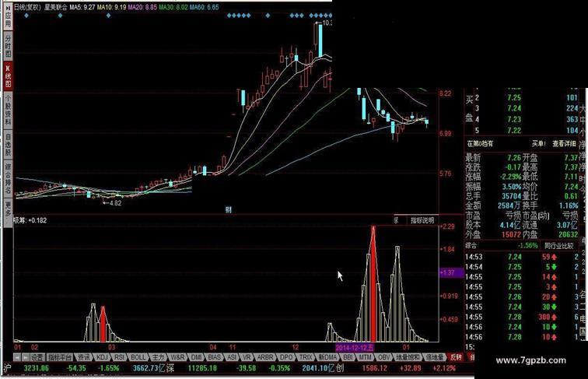Click the purple +1.37 axis value marker
The width and height of the screenshot is (588, 379).
pos(451,272)
